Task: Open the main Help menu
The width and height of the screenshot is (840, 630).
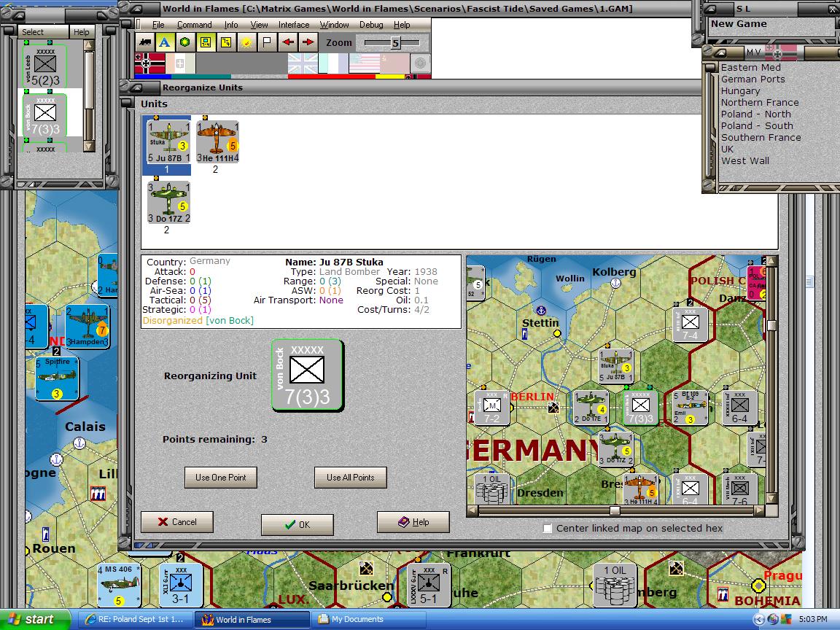Action: click(402, 25)
